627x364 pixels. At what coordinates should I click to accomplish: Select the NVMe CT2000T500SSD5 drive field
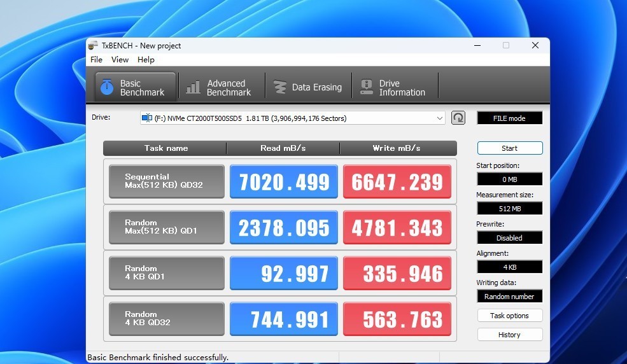point(292,118)
